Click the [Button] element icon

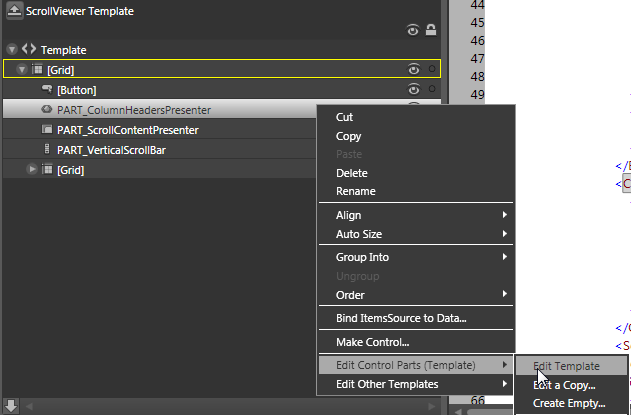47,89
